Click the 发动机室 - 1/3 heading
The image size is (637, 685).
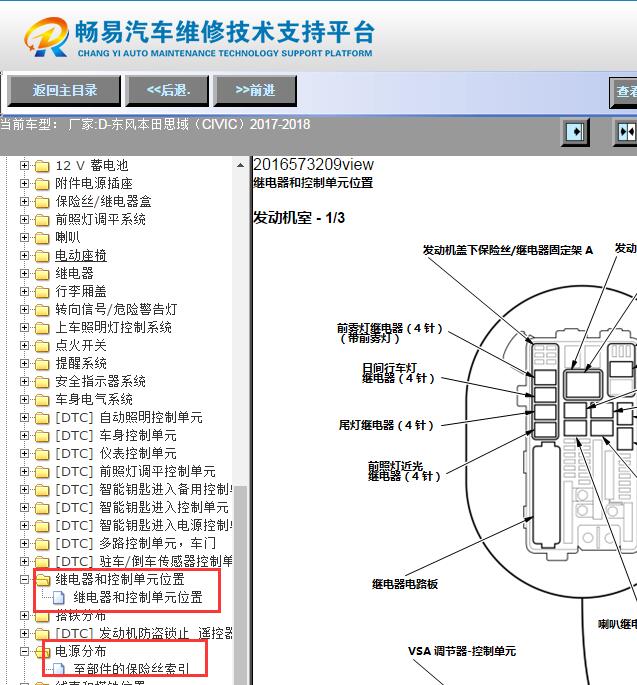[x=299, y=218]
